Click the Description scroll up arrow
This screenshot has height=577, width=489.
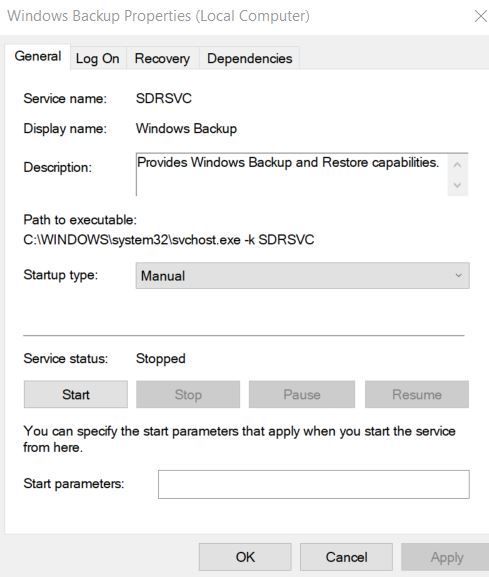pos(457,165)
